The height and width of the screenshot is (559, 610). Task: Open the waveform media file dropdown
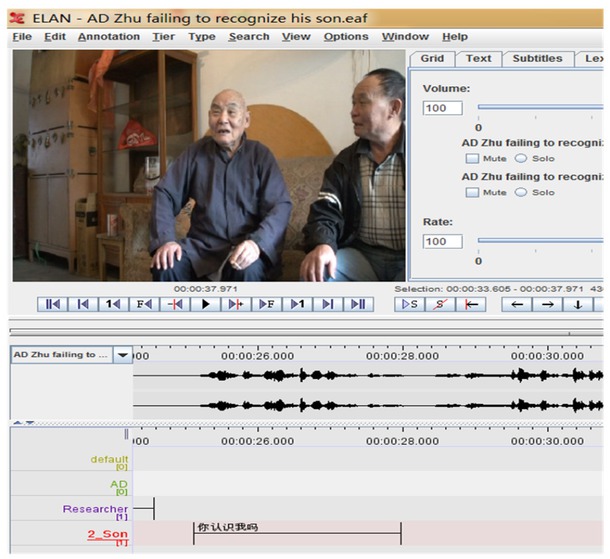tap(122, 355)
